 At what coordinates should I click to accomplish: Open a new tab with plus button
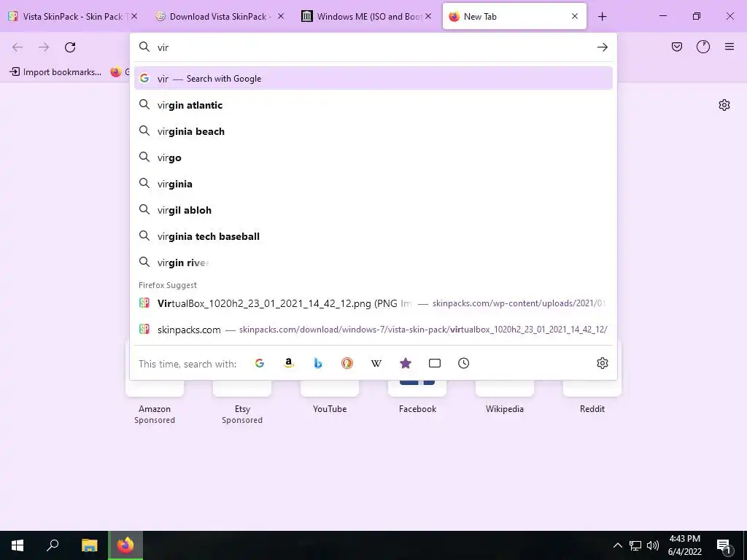(602, 17)
